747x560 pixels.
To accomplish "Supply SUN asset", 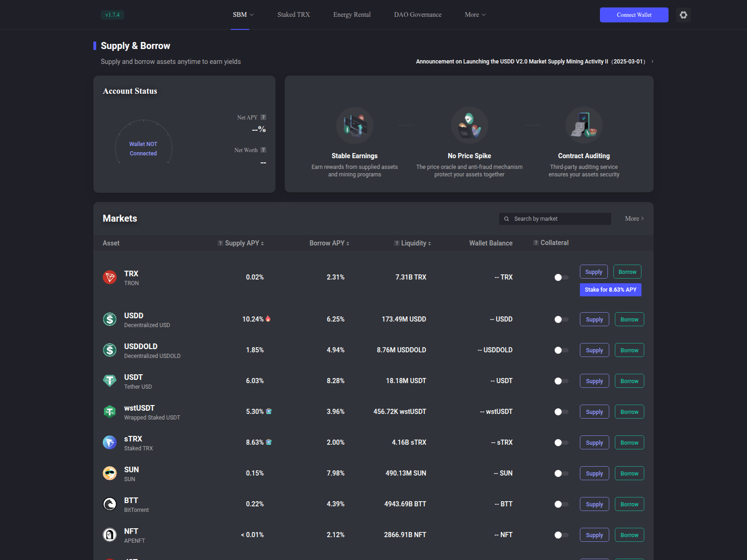I will [594, 474].
